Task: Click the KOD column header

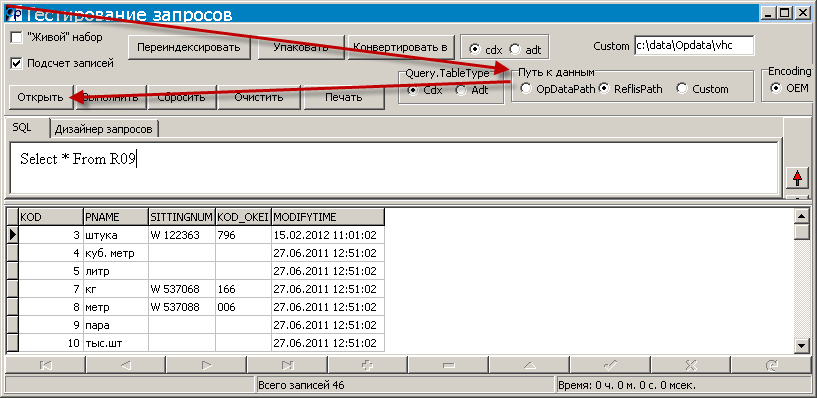Action: (51, 216)
